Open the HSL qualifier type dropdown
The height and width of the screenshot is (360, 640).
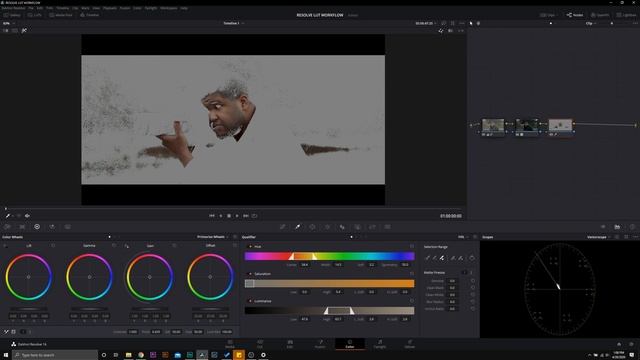click(463, 237)
